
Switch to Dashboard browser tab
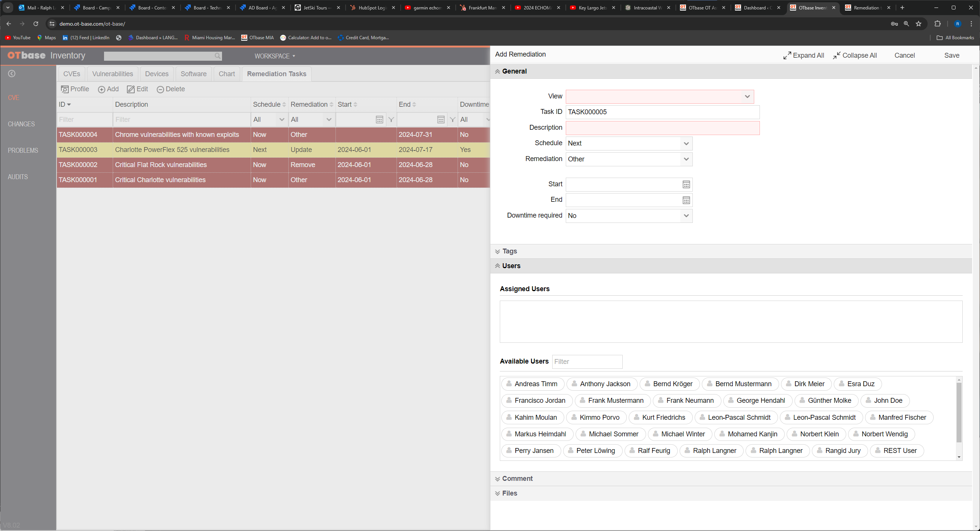758,8
